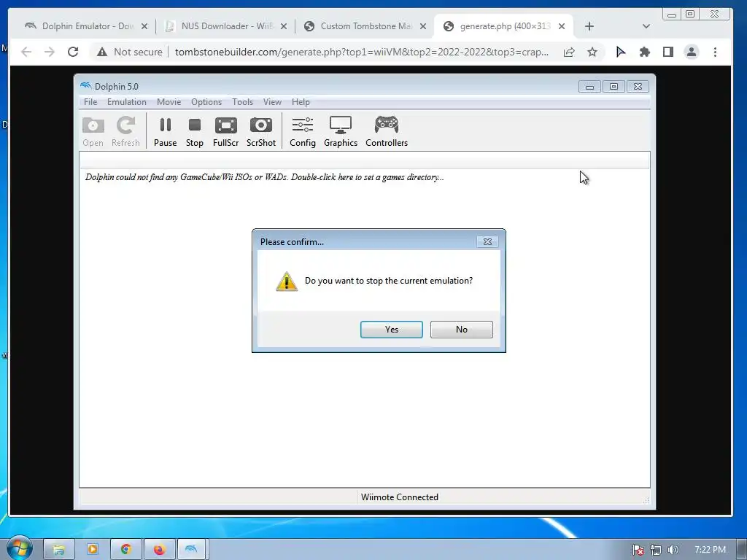Open the Tools menu in Dolphin

coord(242,102)
